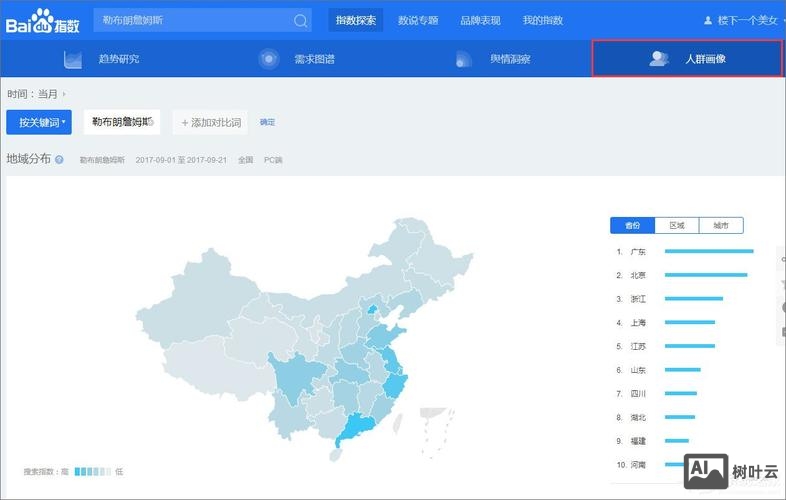Click the 上海 ranking row label
Image resolution: width=786 pixels, height=500 pixels.
638,322
